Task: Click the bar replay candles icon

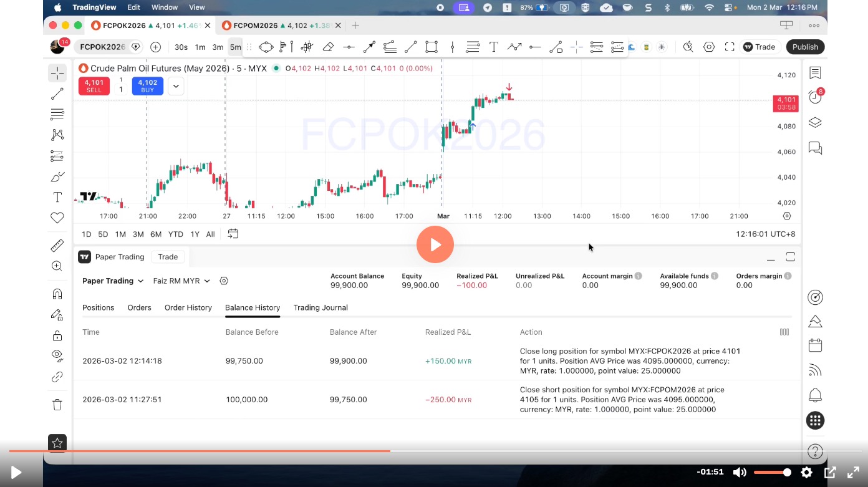Action: click(x=306, y=47)
